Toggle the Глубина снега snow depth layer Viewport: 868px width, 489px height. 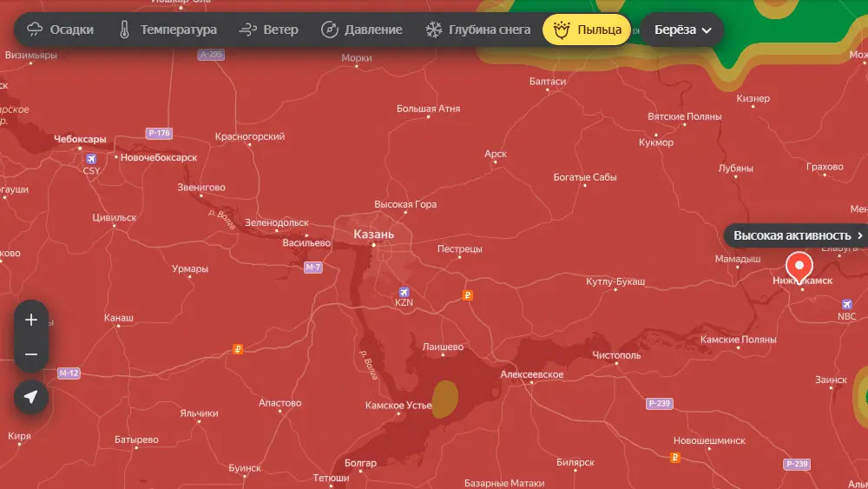(x=477, y=30)
